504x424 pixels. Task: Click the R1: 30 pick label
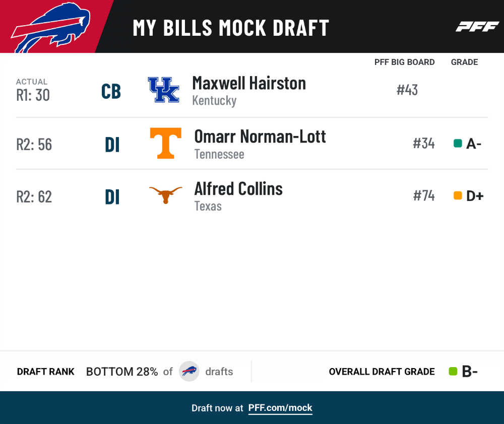[33, 95]
